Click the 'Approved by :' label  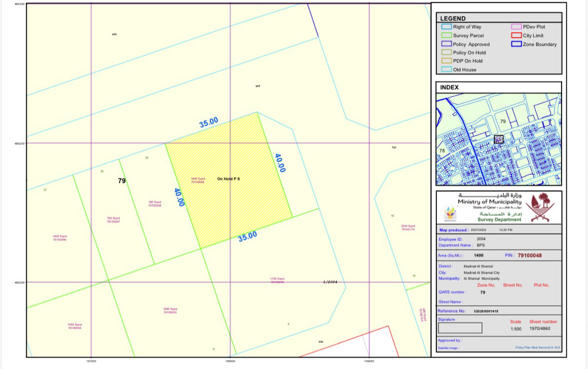click(450, 341)
